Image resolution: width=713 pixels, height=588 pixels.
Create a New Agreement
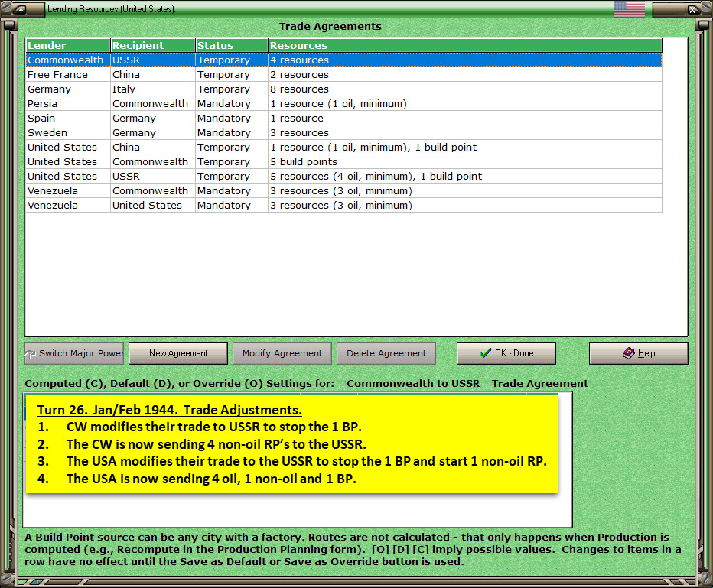pos(178,353)
